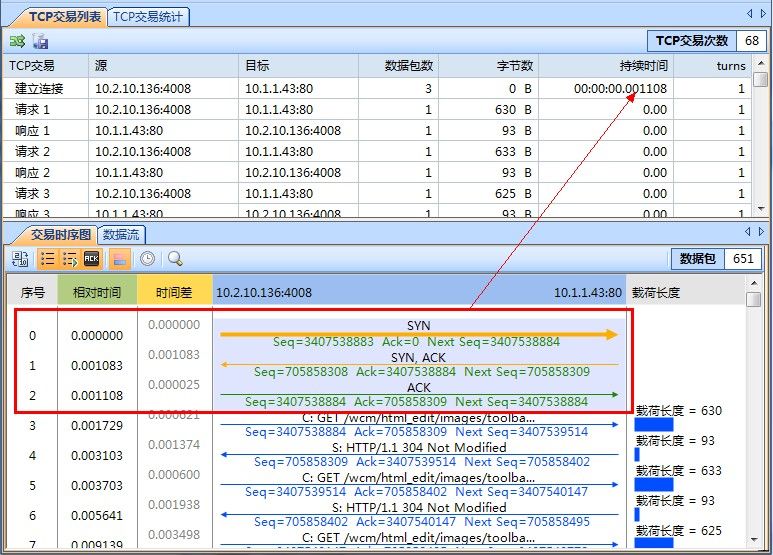Click the top panel's right tab-scroll arrow
The height and width of the screenshot is (555, 773).
pos(764,14)
